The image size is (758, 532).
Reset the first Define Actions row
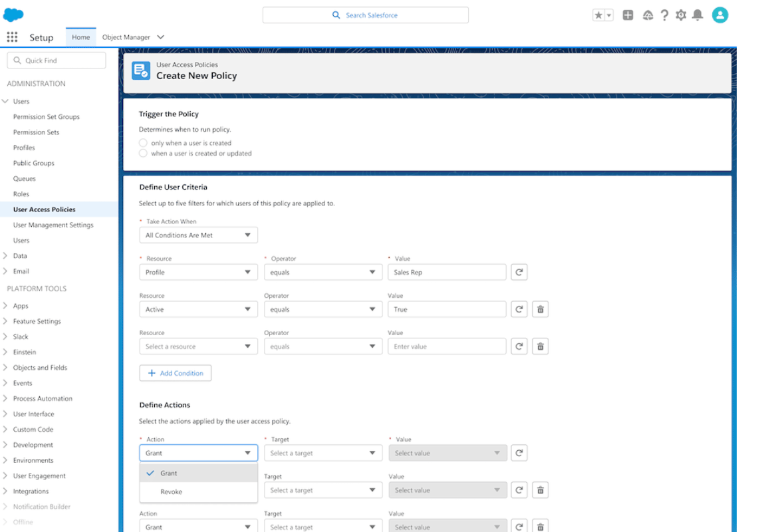pos(519,453)
